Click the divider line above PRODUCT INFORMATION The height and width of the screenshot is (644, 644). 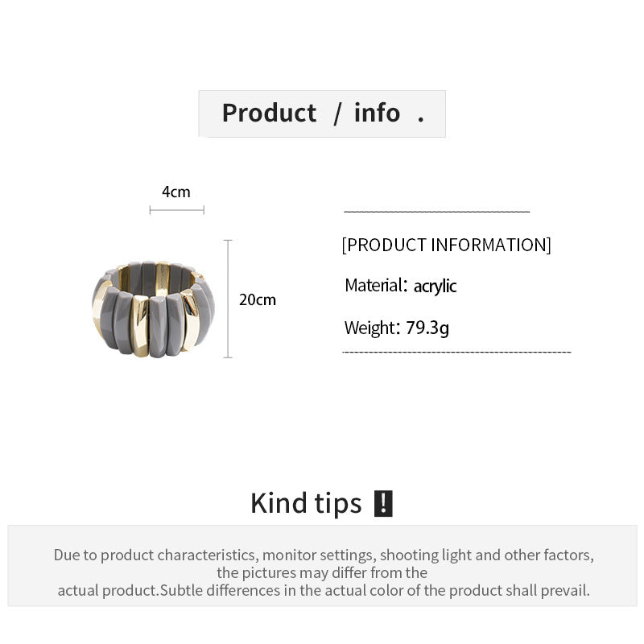point(437,212)
